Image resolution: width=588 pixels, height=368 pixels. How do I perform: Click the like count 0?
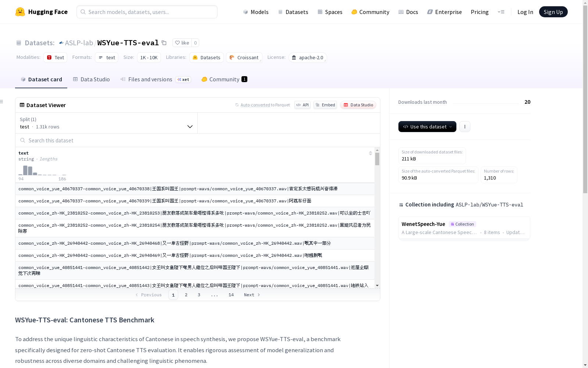pos(196,43)
